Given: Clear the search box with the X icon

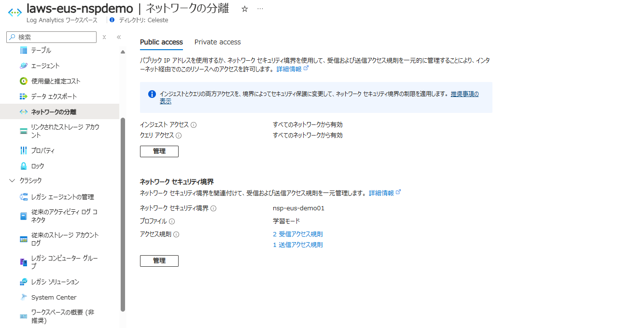Looking at the screenshot, I should pos(104,37).
